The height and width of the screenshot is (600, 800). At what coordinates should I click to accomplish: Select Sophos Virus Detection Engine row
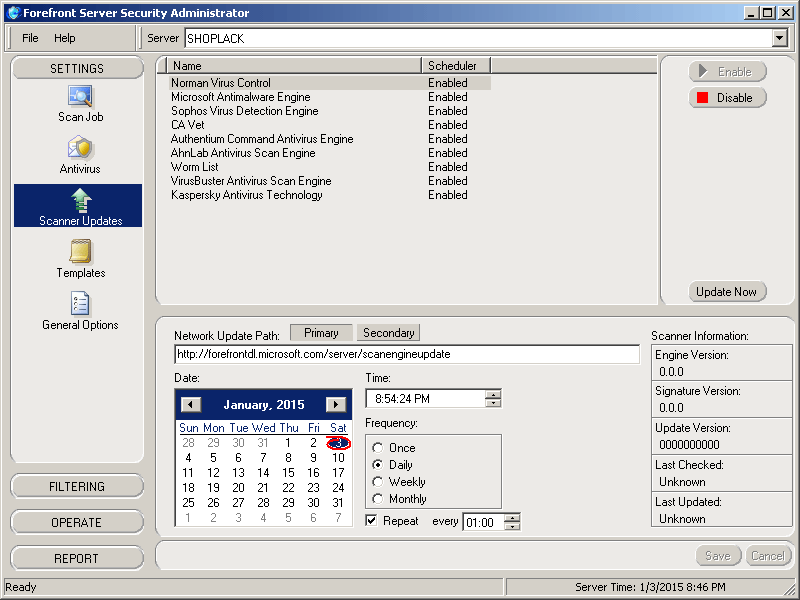click(x=330, y=111)
